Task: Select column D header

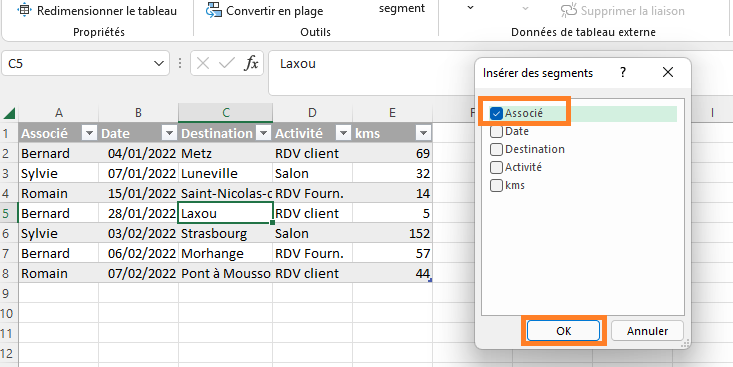Action: click(312, 113)
